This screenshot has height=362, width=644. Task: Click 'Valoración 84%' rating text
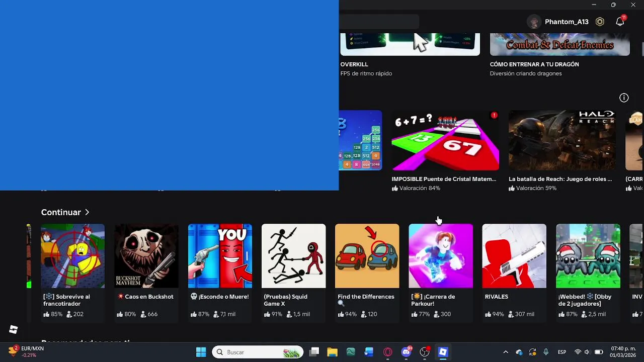pos(420,188)
